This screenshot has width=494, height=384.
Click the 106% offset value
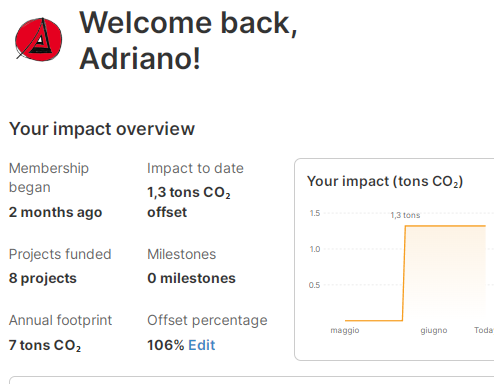[166, 345]
